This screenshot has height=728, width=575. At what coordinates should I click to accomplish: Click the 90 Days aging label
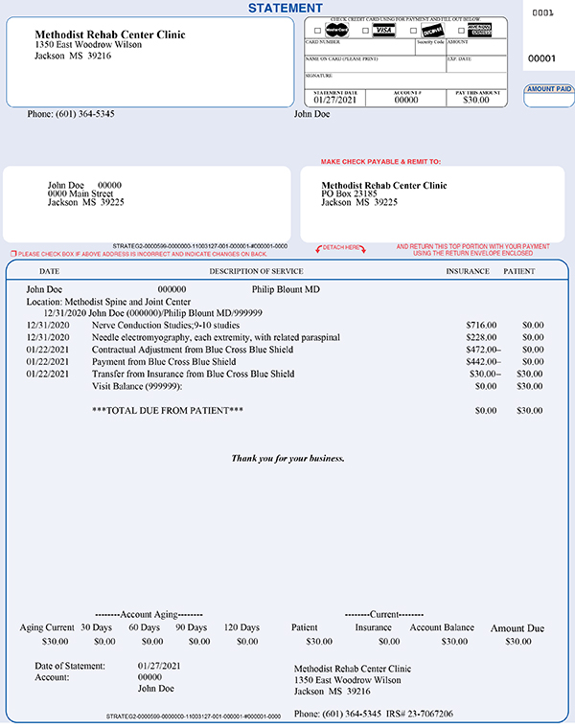192,627
